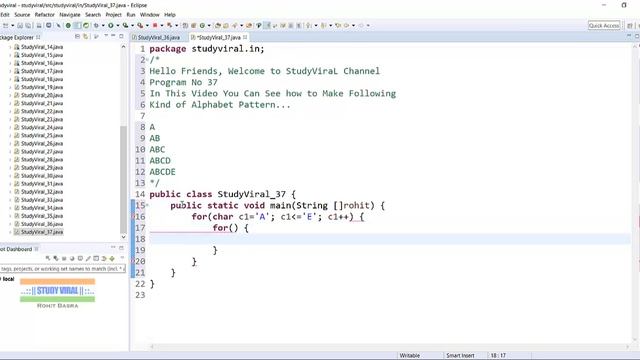Click the red Terminate square icon
The image size is (640, 360).
pos(155,25)
